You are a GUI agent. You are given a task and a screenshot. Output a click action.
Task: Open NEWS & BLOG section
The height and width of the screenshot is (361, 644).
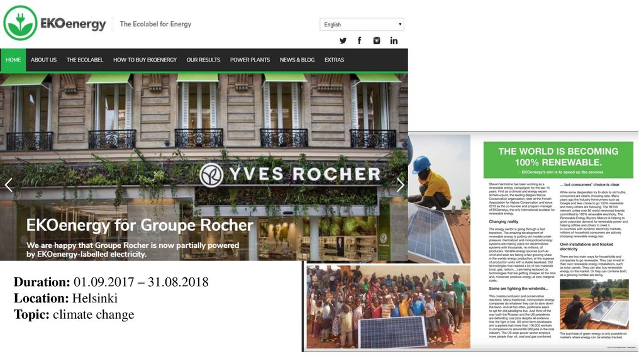point(297,60)
